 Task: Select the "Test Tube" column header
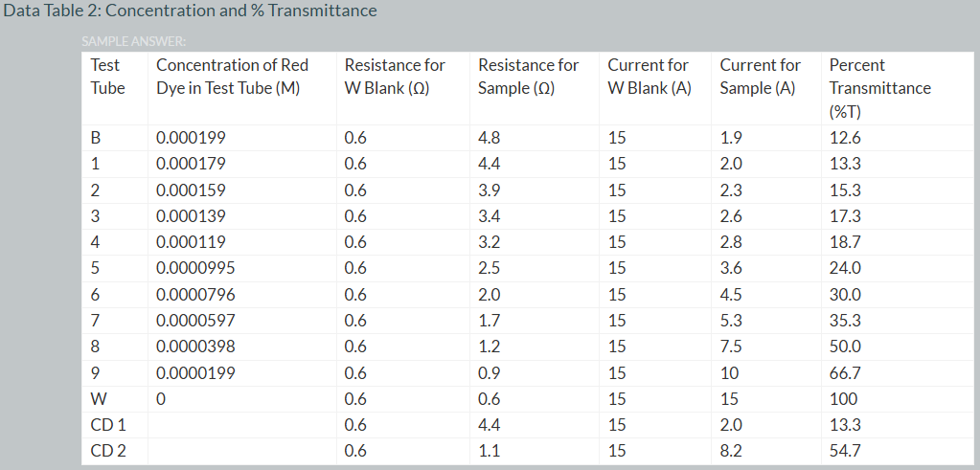pyautogui.click(x=107, y=77)
